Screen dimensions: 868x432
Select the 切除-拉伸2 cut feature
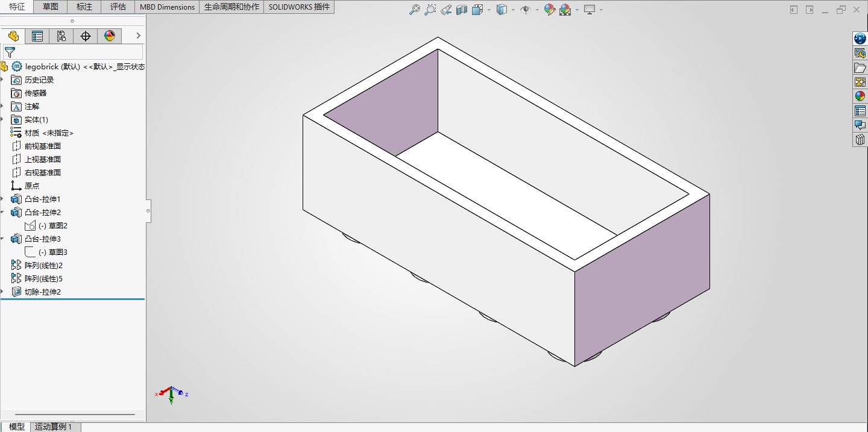36,292
